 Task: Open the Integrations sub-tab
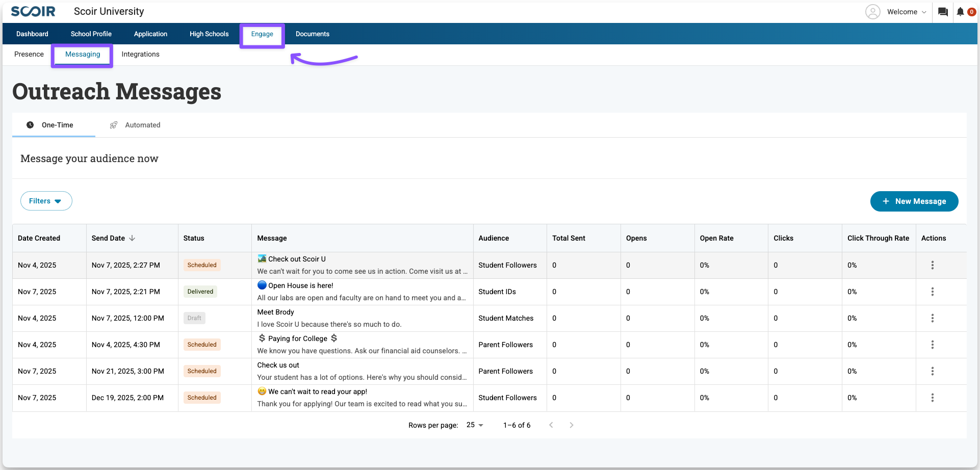pos(140,54)
